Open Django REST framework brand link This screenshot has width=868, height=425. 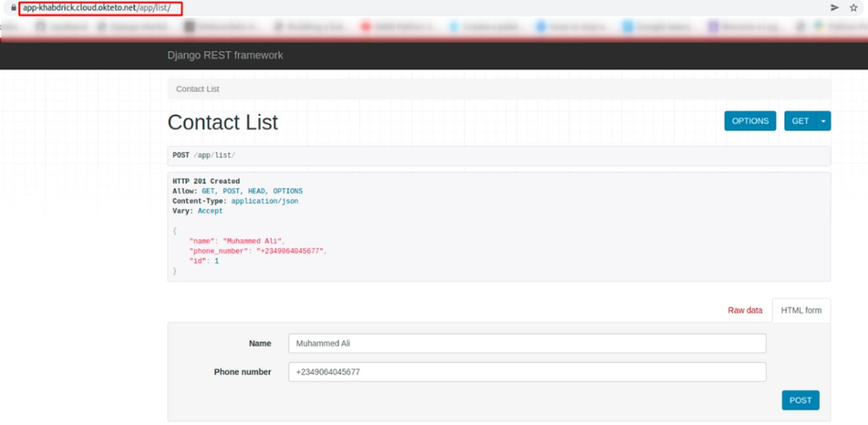225,56
